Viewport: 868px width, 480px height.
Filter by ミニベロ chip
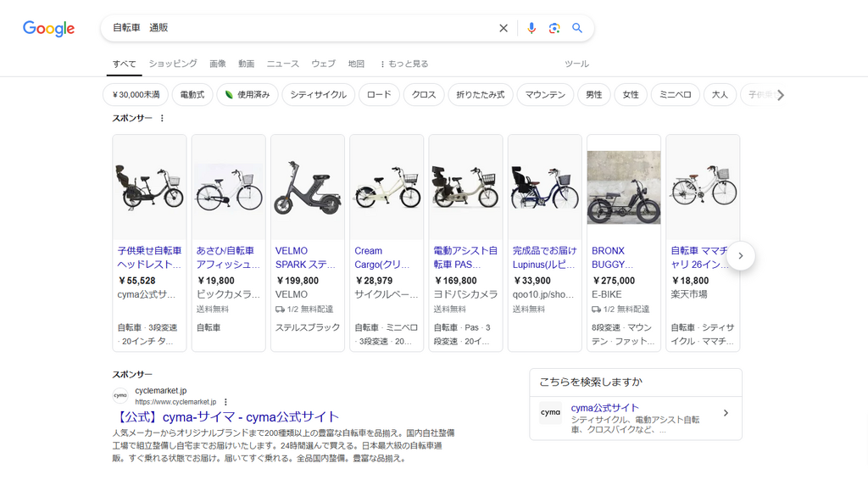coord(676,95)
